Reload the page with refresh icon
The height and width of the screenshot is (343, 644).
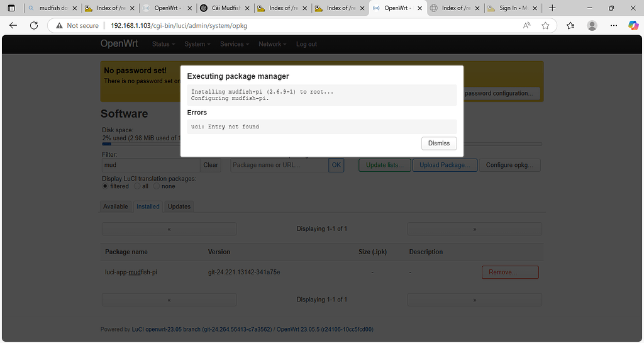(35, 26)
